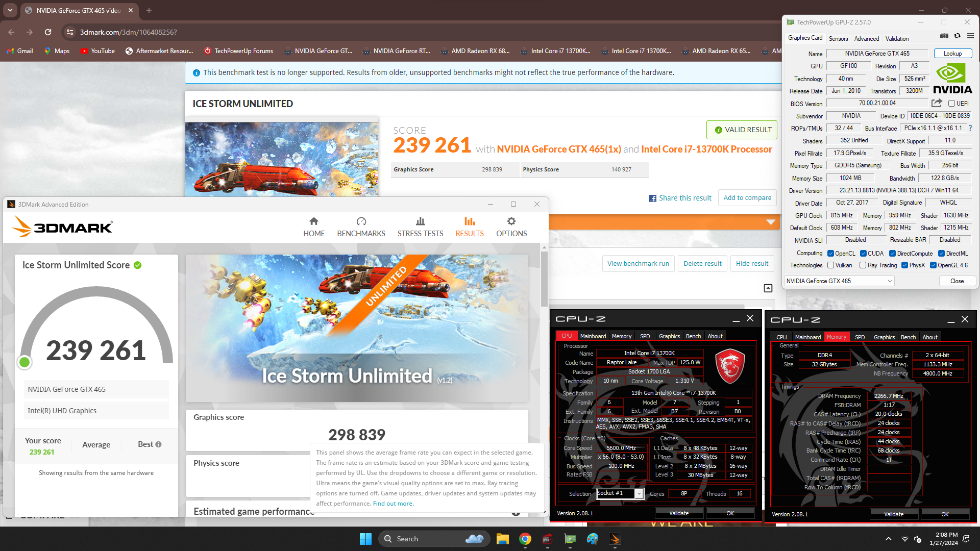
Task: Open STRESS TESTS in 3DMark
Action: (420, 227)
